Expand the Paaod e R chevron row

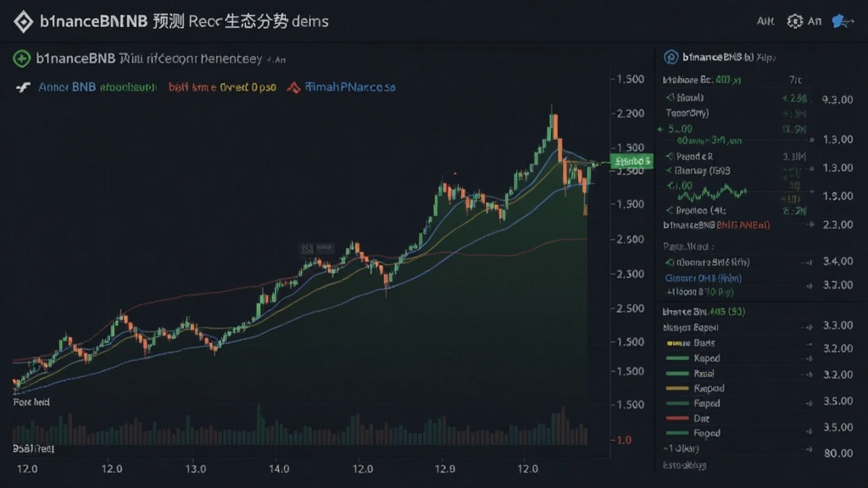click(x=670, y=157)
